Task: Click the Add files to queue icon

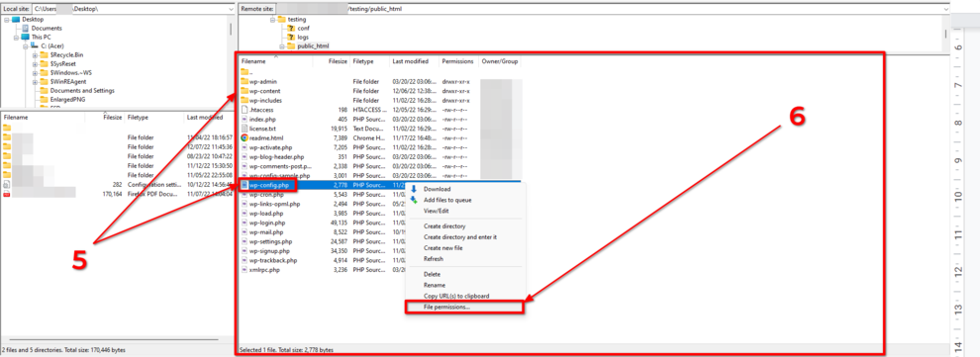Action: point(413,200)
